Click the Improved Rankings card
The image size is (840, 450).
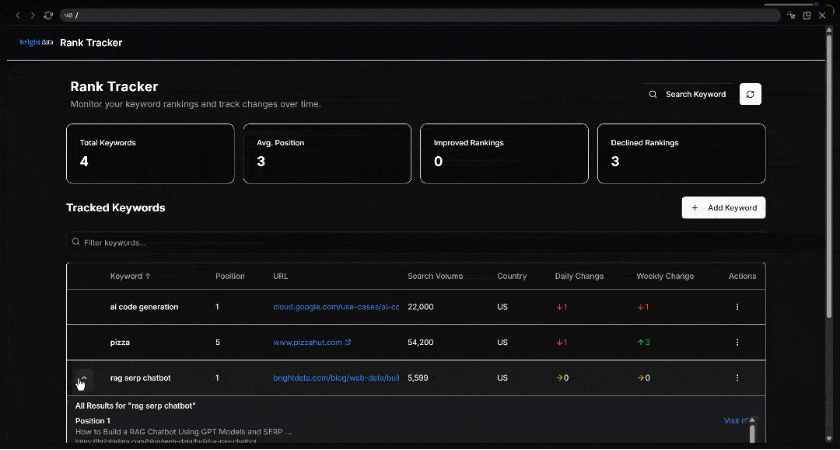(x=504, y=154)
